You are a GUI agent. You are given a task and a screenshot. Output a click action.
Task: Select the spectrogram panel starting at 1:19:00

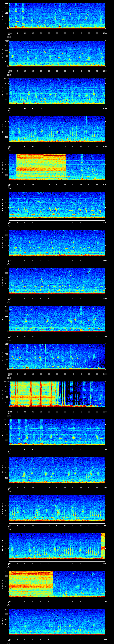click(x=57, y=205)
